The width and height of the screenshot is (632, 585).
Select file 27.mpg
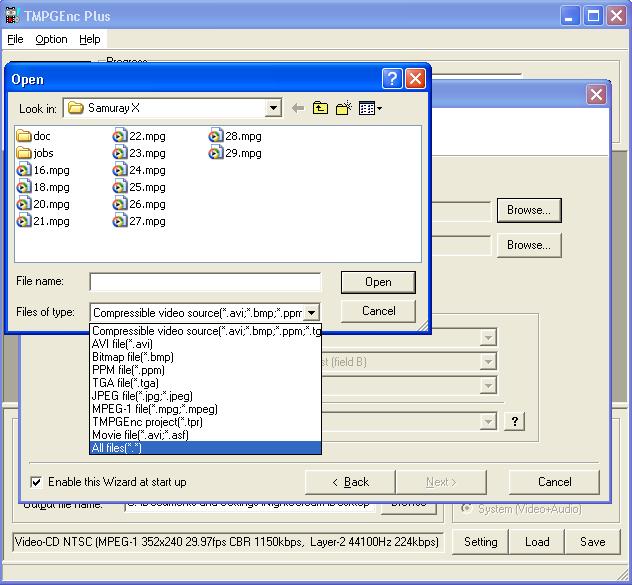[x=139, y=221]
